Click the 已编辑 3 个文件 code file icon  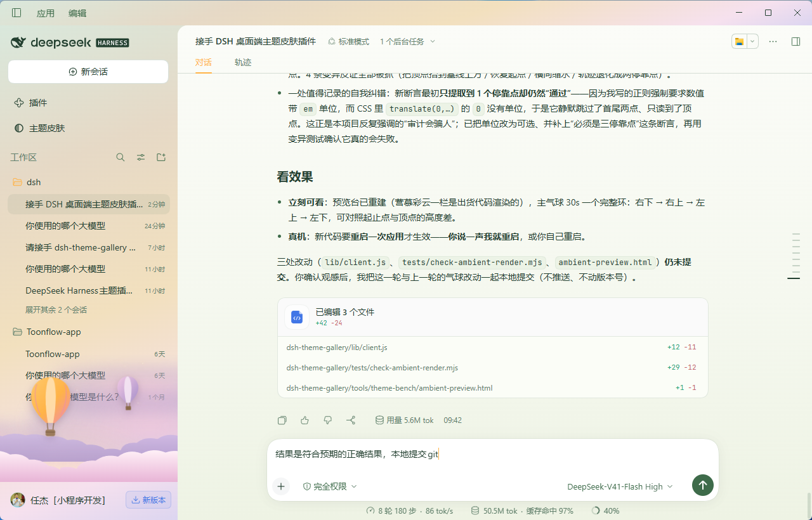point(297,317)
